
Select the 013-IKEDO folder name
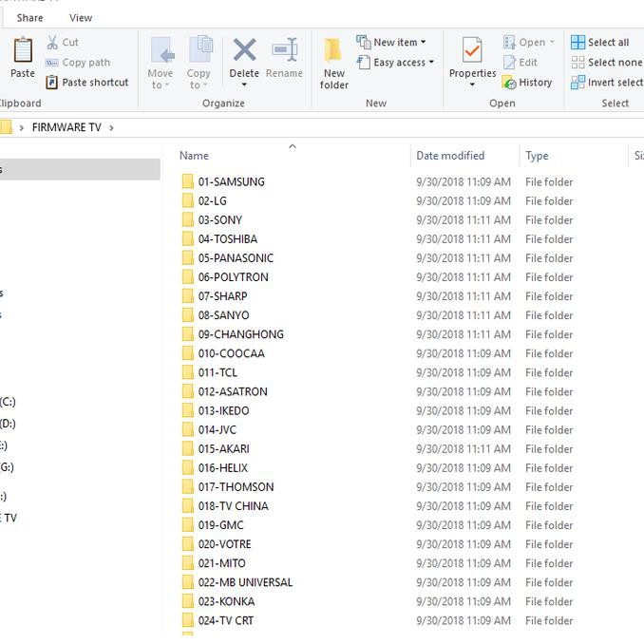[x=223, y=410]
